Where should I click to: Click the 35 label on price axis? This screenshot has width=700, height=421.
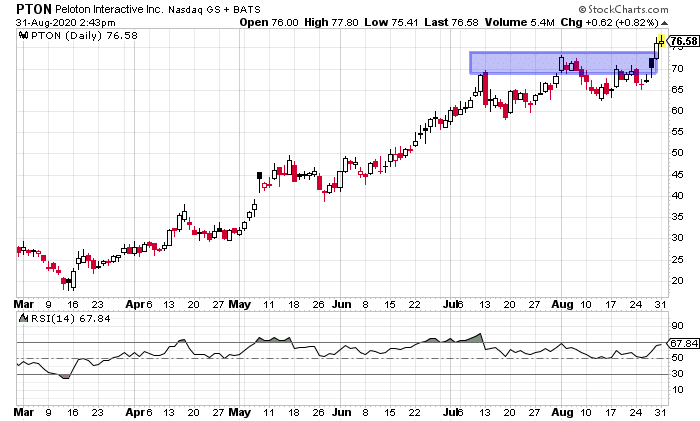click(678, 217)
